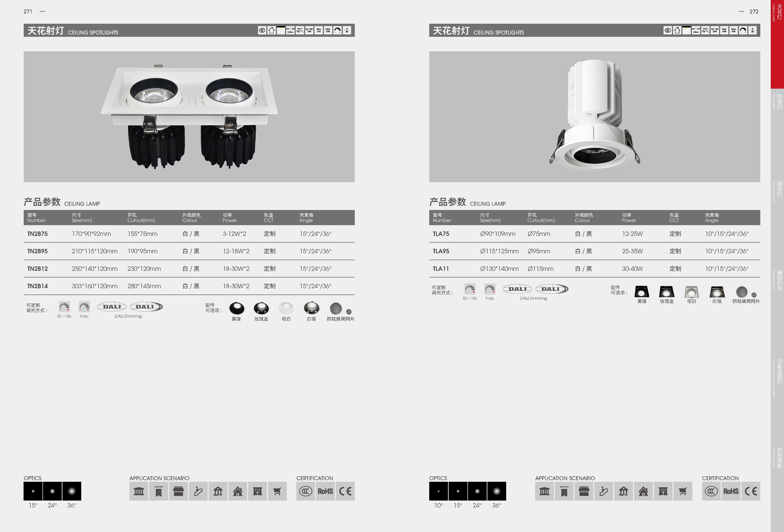Screen dimensions: 784x532
Task: Click the 36° optics beam thumbnail on page 271
Action: click(x=72, y=491)
